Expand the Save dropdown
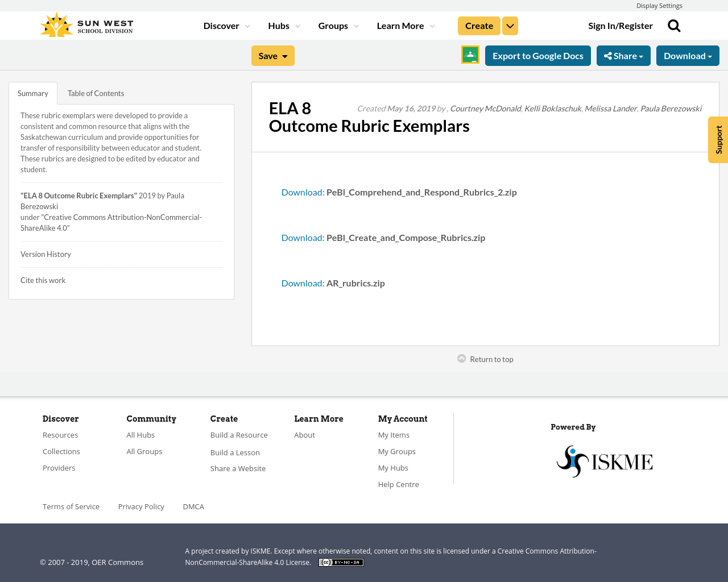 pos(272,55)
